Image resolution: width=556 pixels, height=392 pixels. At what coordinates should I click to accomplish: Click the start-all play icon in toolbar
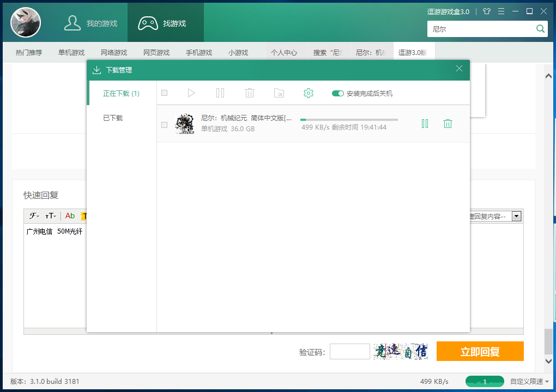click(191, 93)
